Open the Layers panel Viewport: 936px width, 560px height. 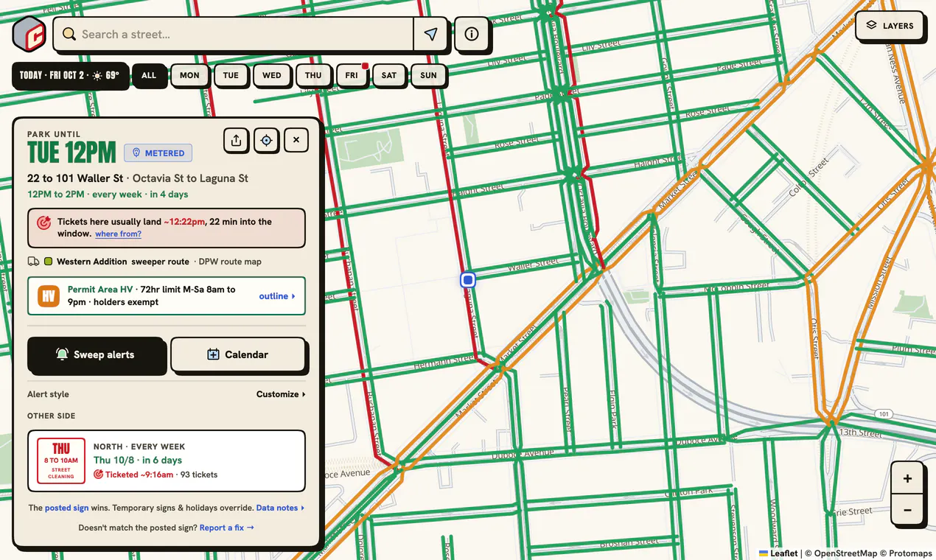(x=890, y=26)
